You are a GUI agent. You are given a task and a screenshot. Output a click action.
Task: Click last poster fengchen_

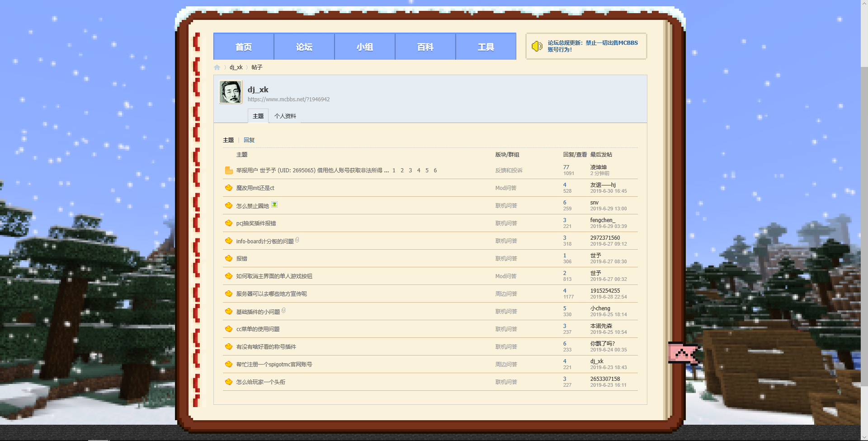click(603, 220)
